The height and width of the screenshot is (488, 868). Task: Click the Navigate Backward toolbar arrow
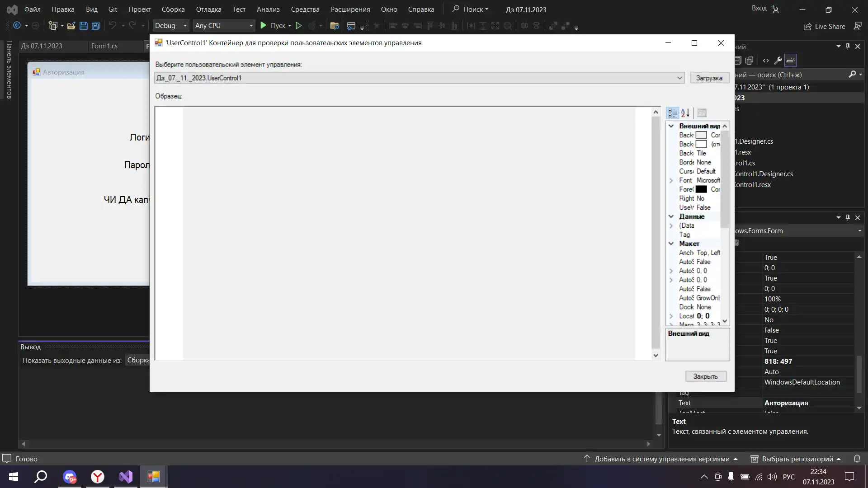(17, 26)
